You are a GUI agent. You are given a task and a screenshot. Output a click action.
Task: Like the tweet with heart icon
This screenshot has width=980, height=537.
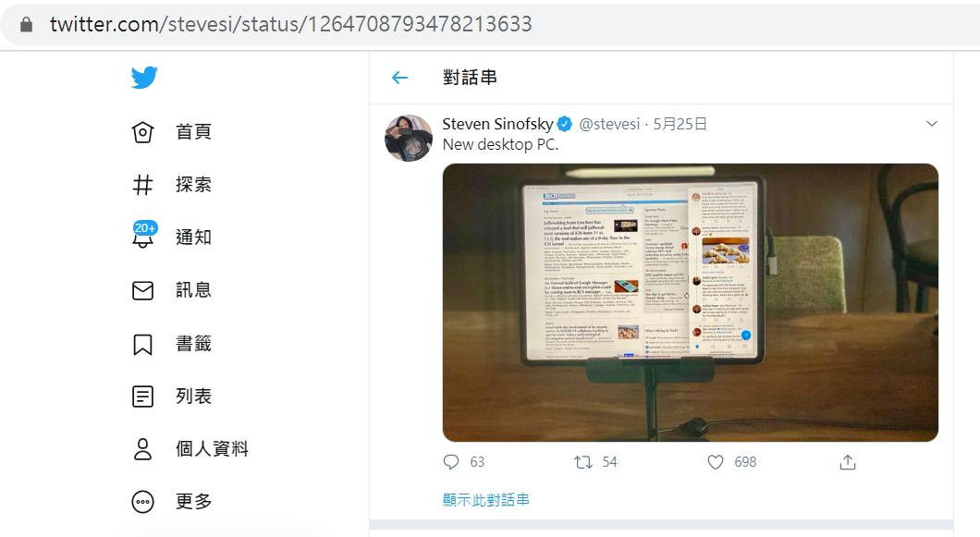tap(716, 462)
